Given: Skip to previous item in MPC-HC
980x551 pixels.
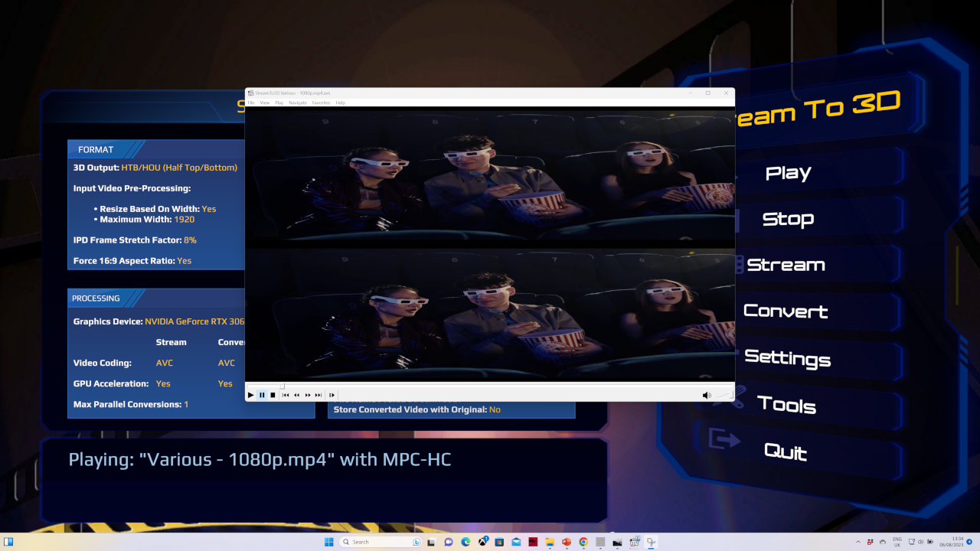Looking at the screenshot, I should pos(286,395).
